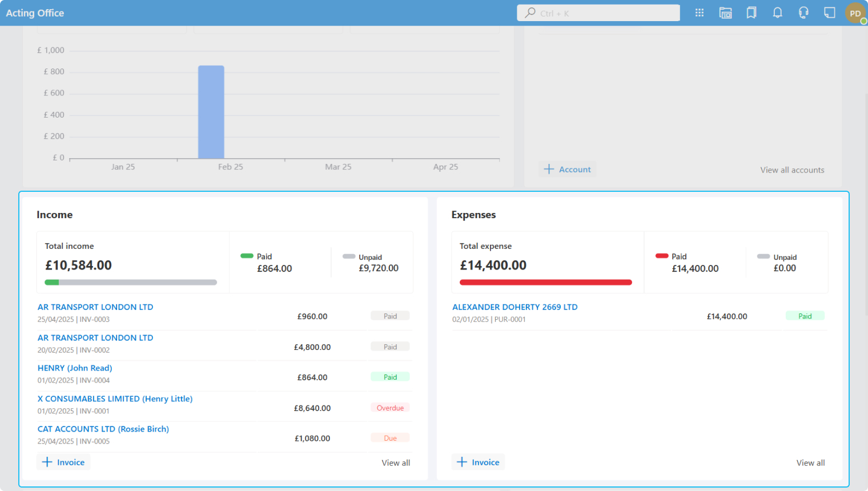This screenshot has width=868, height=491.
Task: View all expense invoices
Action: [x=810, y=462]
